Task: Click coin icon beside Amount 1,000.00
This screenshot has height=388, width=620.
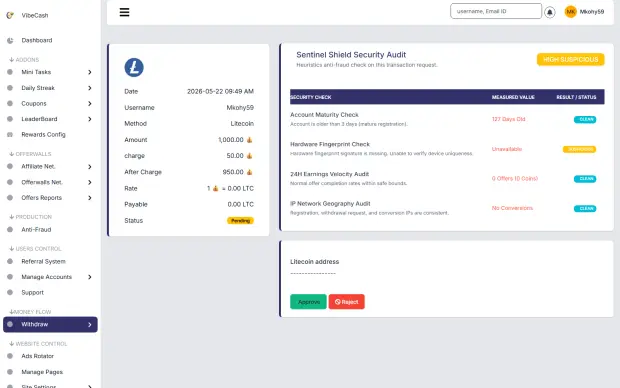Action: pyautogui.click(x=250, y=140)
